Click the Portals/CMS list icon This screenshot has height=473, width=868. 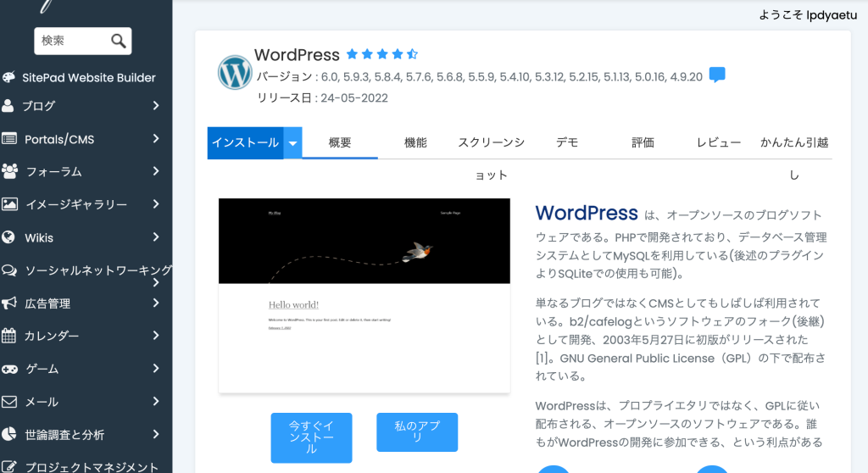pos(8,138)
